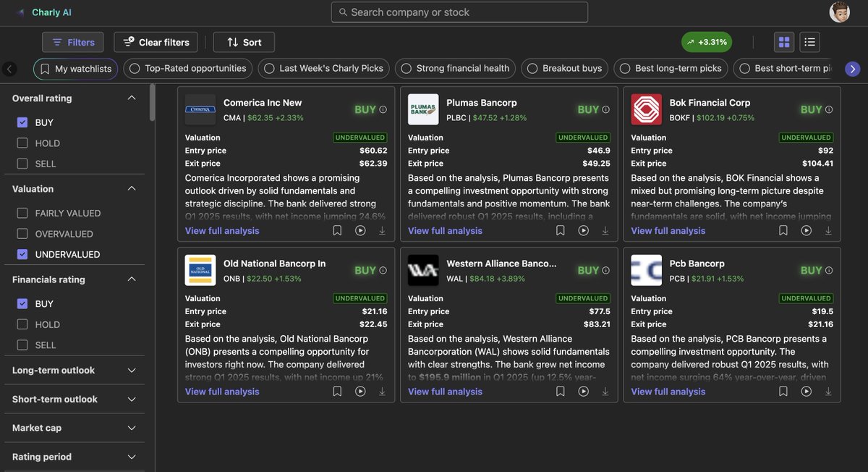Image resolution: width=868 pixels, height=472 pixels.
Task: Play audio analysis for Comerica Inc New
Action: pos(360,230)
